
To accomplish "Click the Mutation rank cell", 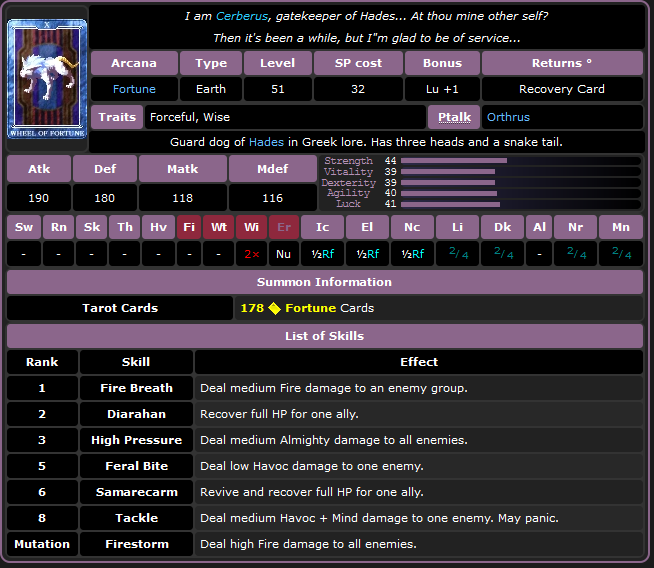I will (42, 544).
